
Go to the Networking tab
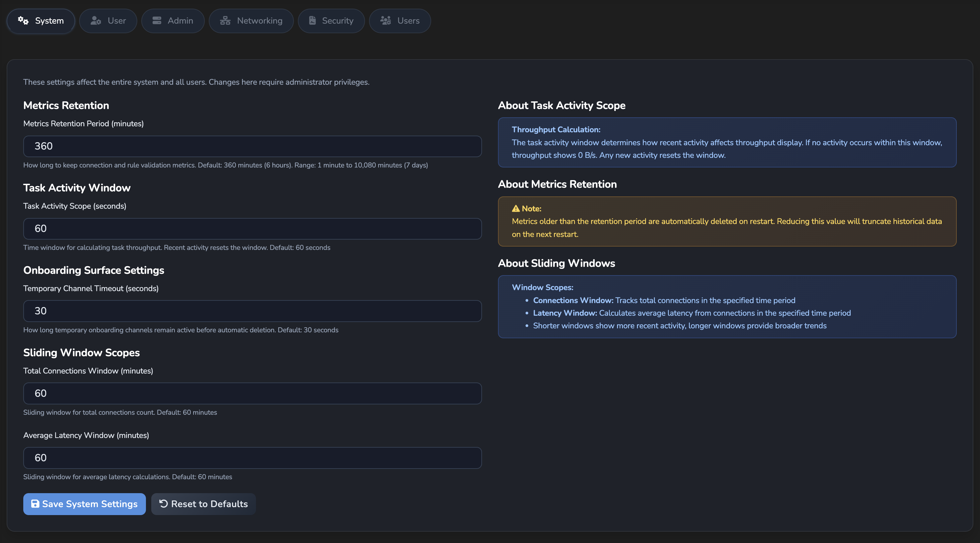pos(251,21)
